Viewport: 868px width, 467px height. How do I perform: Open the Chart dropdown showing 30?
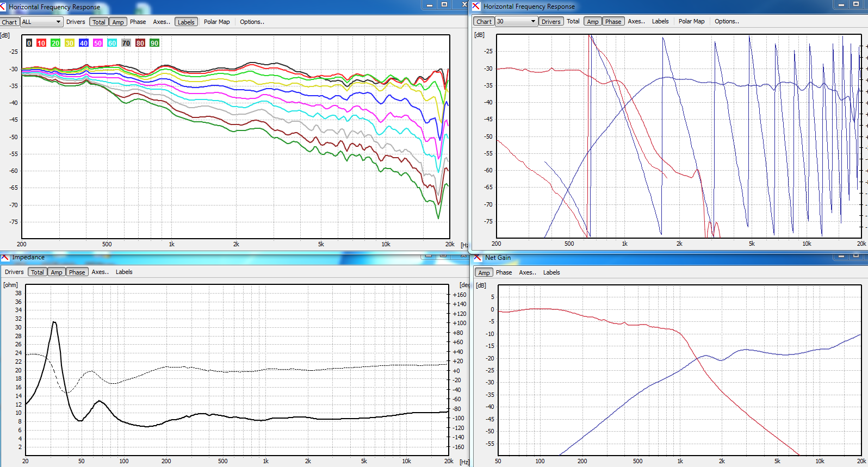(516, 21)
